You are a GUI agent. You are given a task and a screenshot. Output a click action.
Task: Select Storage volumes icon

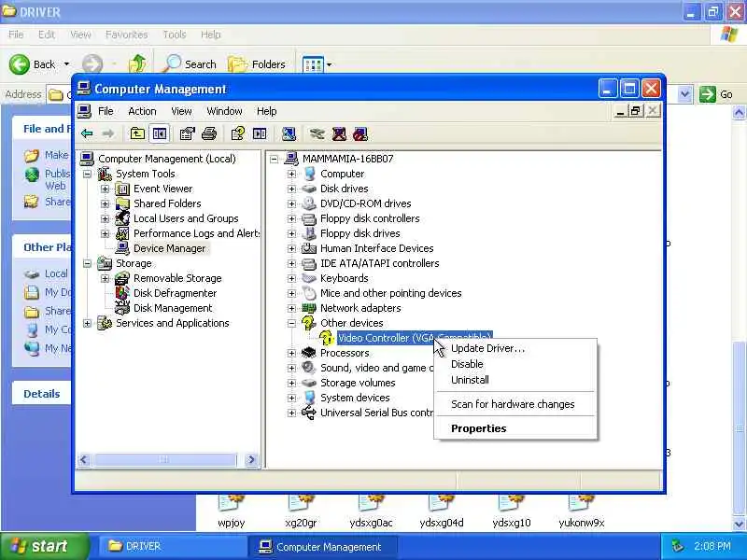click(x=309, y=383)
